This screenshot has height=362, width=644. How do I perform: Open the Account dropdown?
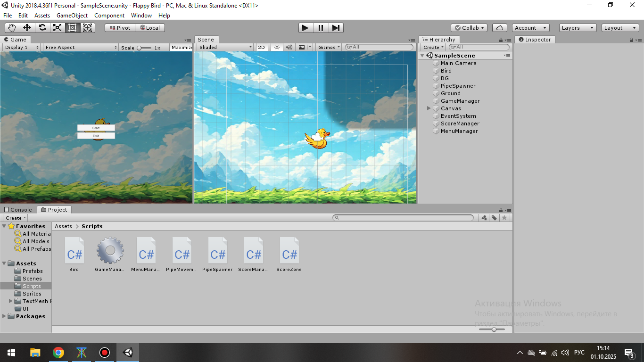point(531,28)
